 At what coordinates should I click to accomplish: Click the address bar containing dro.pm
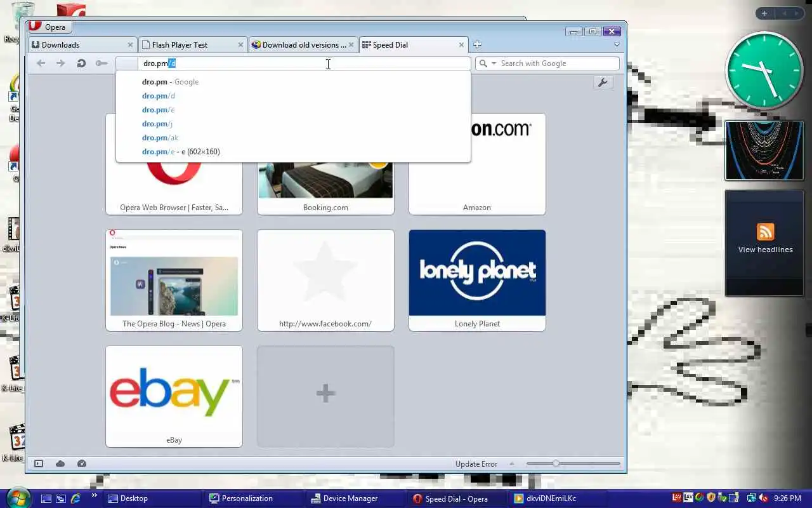[293, 63]
